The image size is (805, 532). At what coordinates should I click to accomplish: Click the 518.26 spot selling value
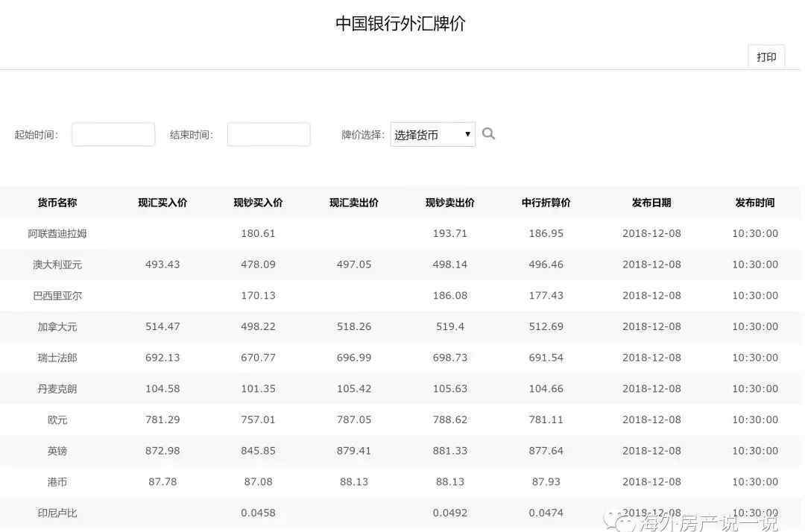click(x=354, y=327)
